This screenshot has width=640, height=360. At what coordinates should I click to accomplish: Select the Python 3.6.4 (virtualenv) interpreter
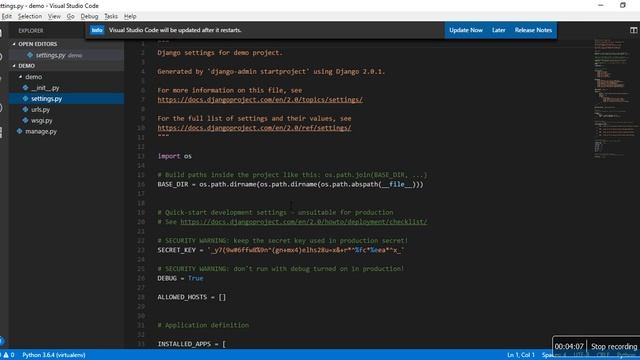pos(54,355)
